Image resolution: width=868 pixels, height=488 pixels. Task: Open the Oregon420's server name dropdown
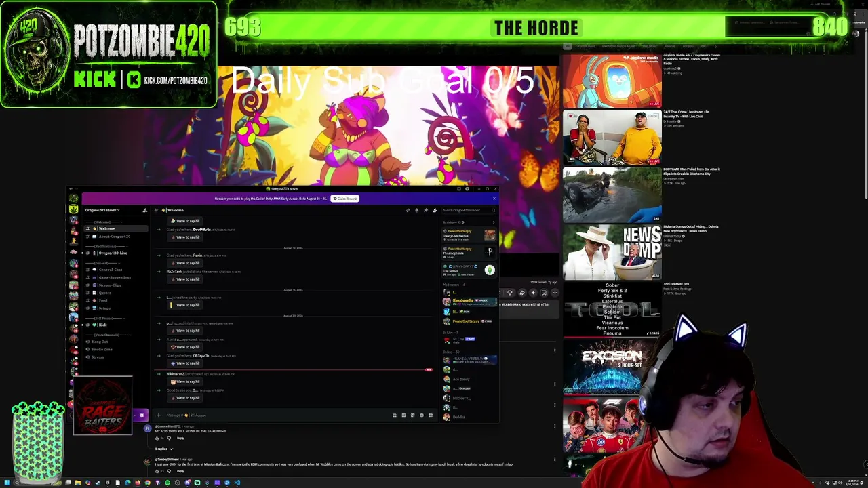pos(102,210)
